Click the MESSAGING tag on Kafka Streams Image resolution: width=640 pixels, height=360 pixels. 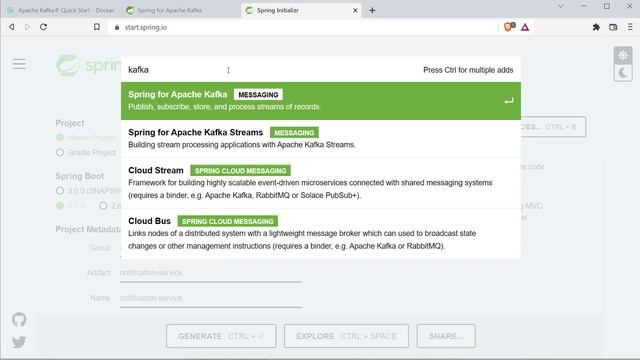point(294,133)
